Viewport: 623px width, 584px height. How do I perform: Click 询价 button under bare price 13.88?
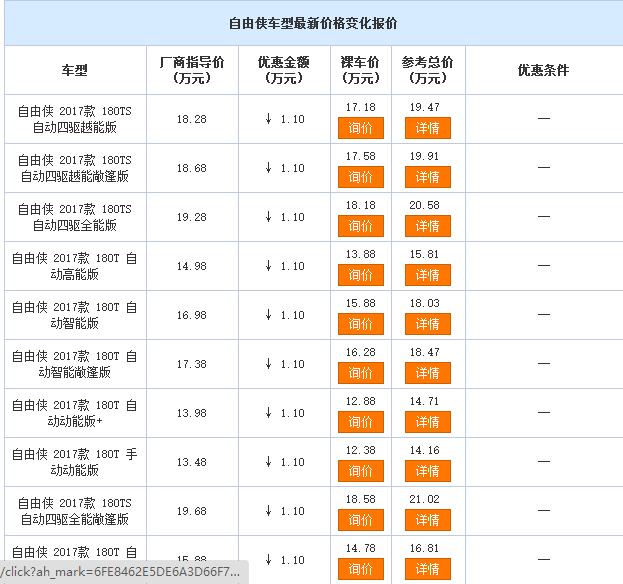[x=361, y=275]
